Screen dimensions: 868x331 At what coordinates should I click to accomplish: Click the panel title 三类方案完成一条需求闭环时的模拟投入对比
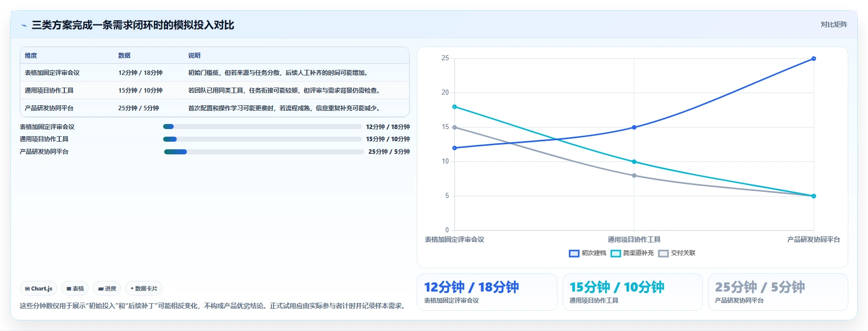pyautogui.click(x=133, y=25)
